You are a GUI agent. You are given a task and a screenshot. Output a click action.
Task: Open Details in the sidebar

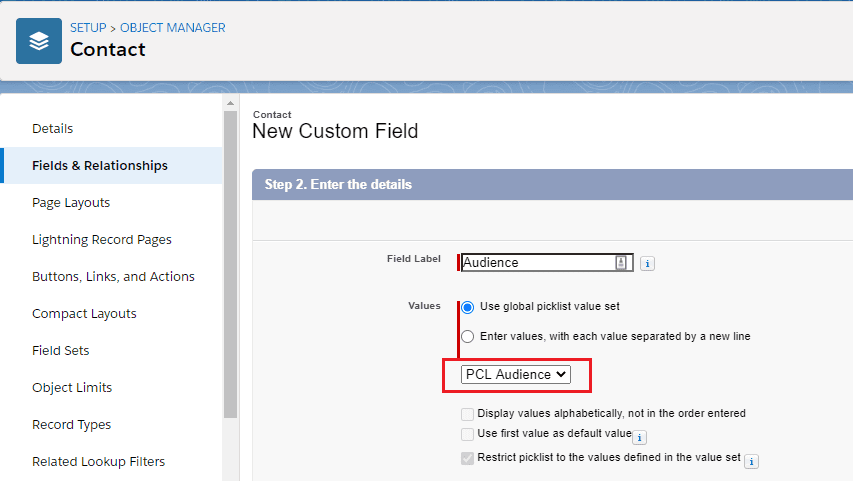coord(52,129)
